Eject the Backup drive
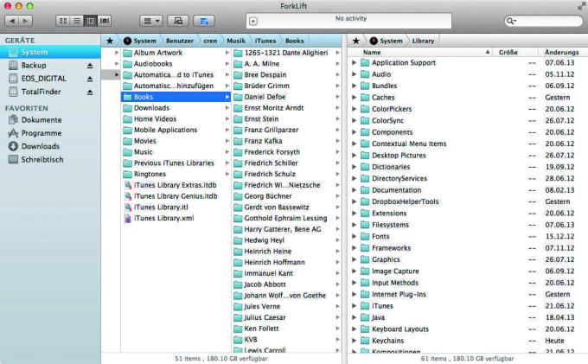 pos(90,66)
